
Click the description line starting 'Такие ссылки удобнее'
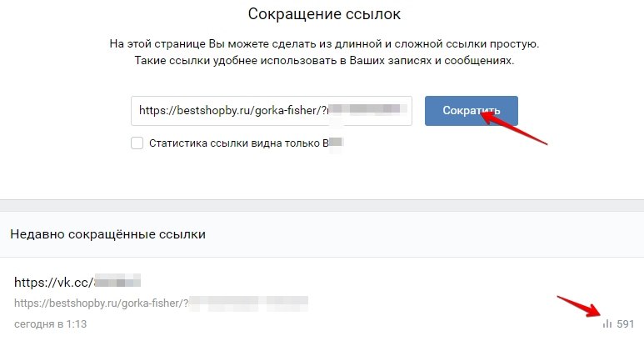322,60
